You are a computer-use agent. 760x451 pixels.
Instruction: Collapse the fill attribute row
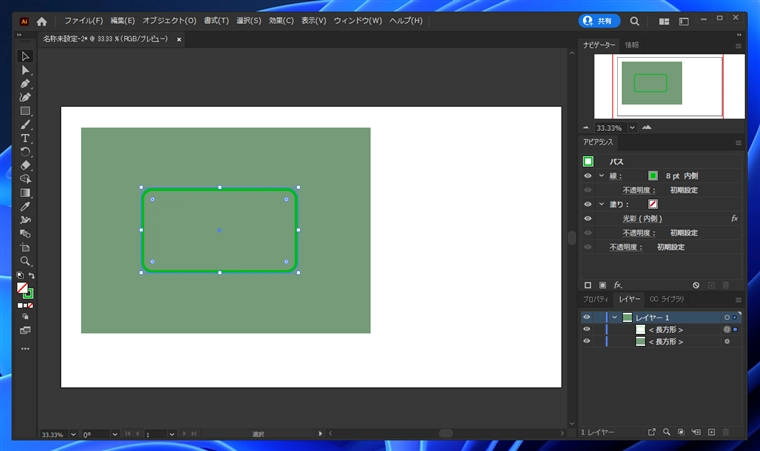click(x=602, y=205)
